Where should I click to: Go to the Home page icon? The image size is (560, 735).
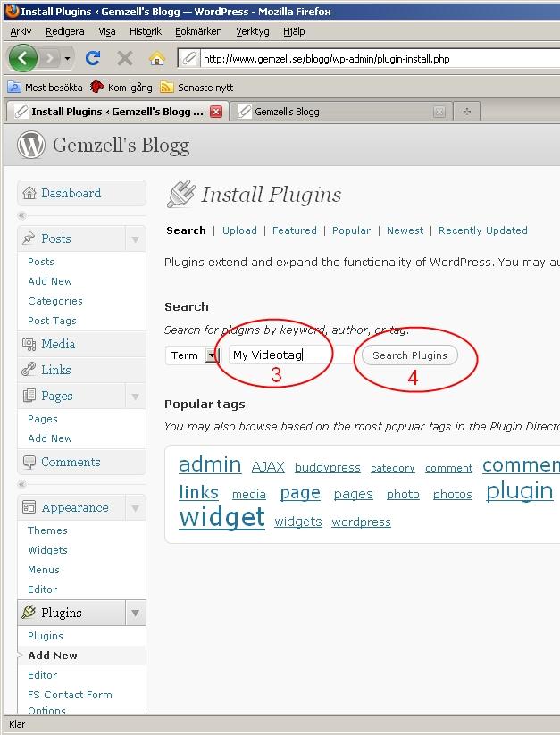pyautogui.click(x=157, y=59)
